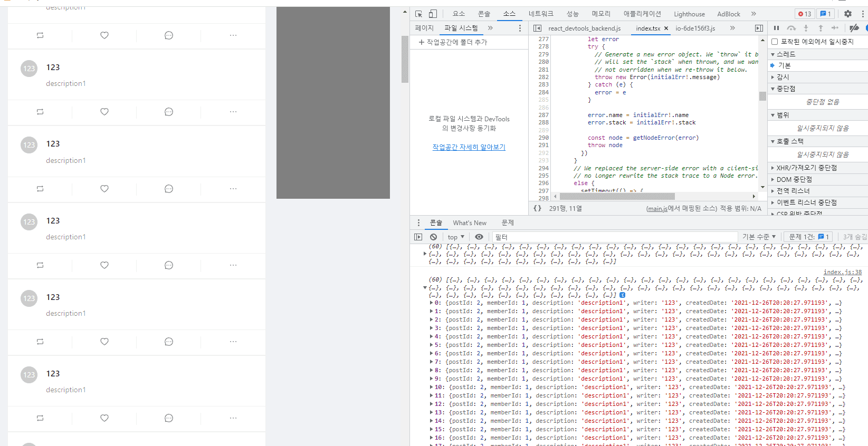The width and height of the screenshot is (868, 446).
Task: Show the console sidebar panel icon
Action: tap(418, 237)
